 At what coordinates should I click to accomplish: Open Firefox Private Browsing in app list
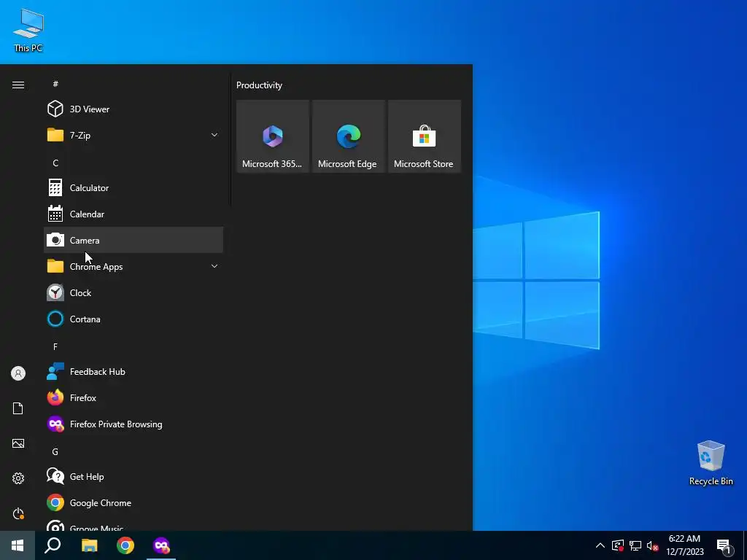coord(133,424)
